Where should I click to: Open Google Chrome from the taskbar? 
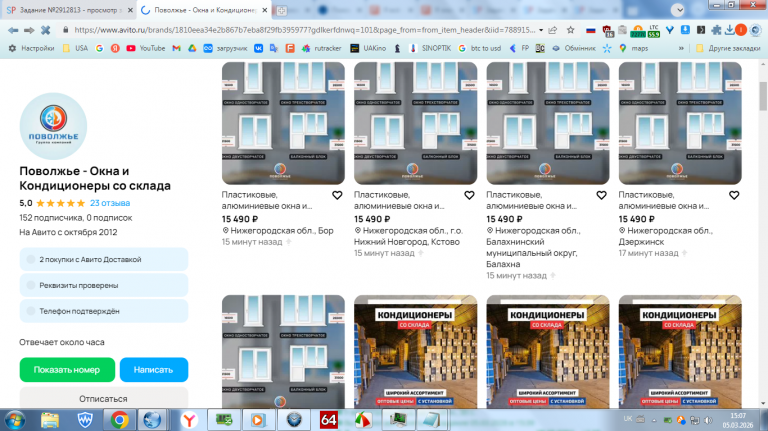tap(119, 420)
